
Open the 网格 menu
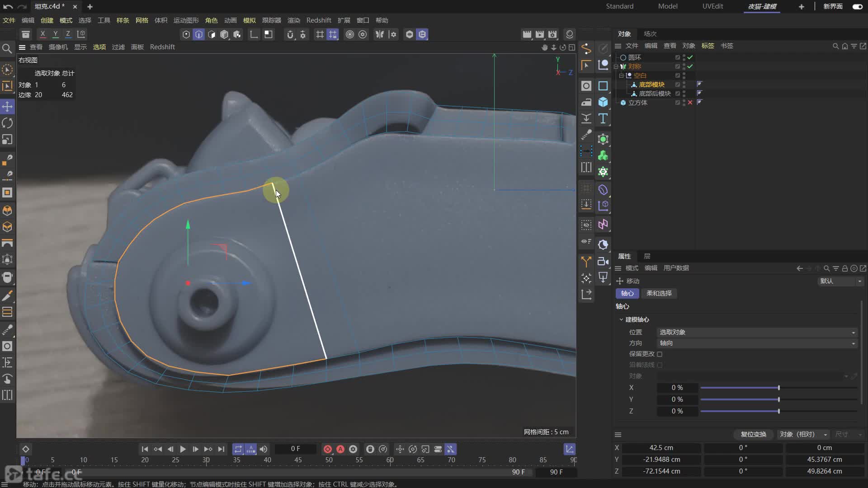[x=142, y=20]
